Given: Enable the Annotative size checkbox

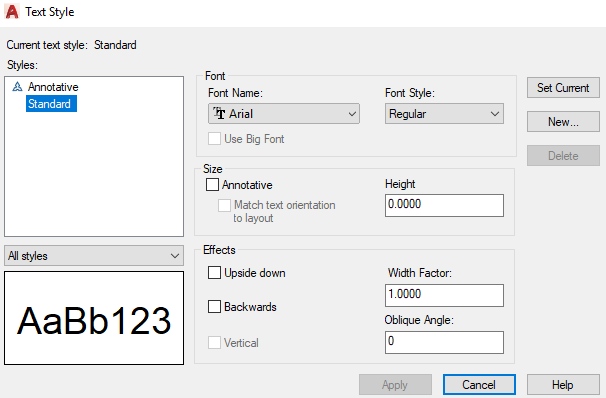Looking at the screenshot, I should tap(212, 184).
